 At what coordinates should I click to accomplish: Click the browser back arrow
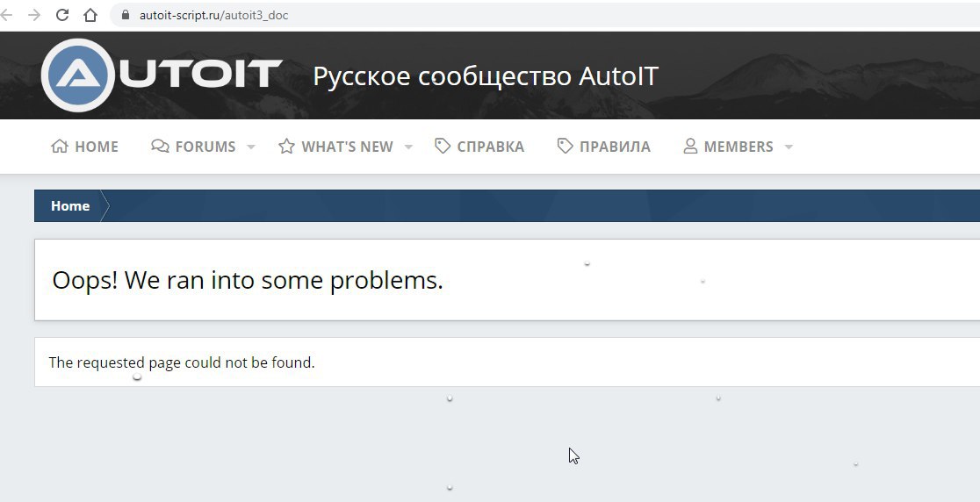click(x=5, y=15)
